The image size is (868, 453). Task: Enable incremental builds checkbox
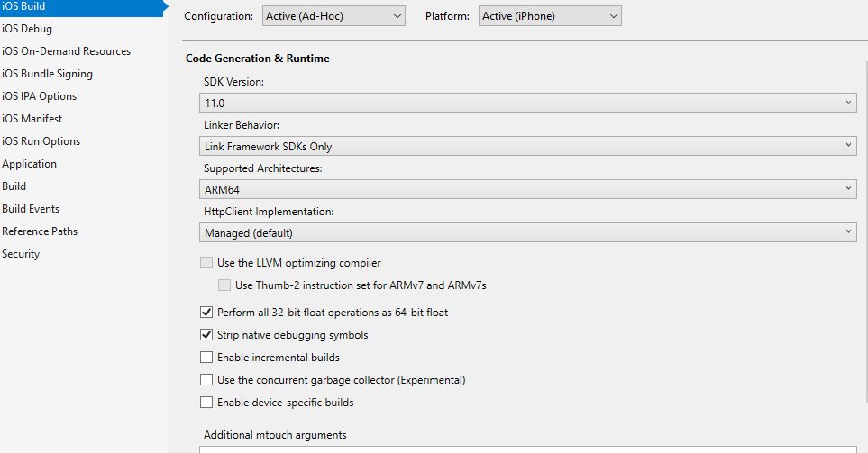(206, 358)
